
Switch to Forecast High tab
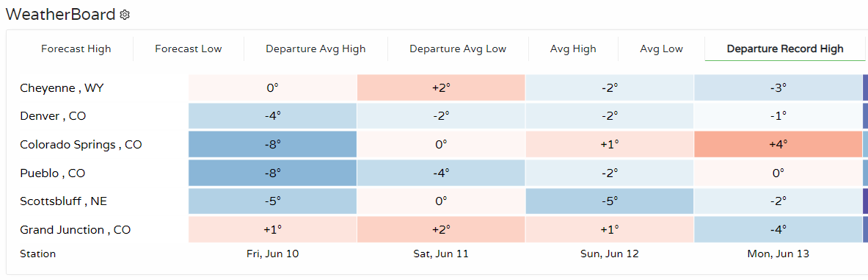pyautogui.click(x=76, y=49)
